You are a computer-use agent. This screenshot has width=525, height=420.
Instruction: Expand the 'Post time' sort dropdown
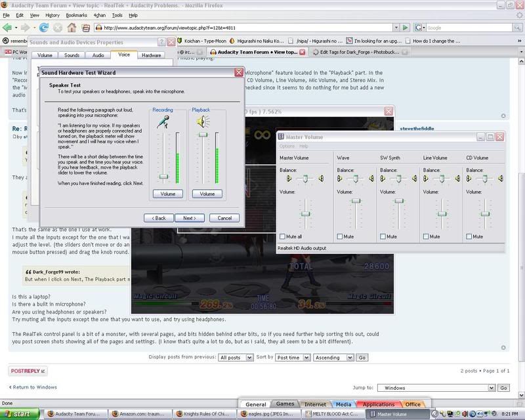tap(291, 358)
